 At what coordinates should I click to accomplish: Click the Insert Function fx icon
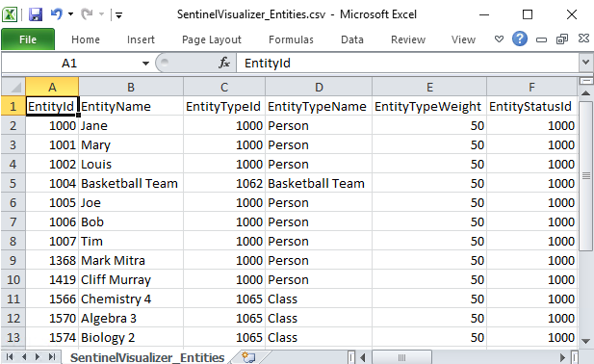pos(224,63)
